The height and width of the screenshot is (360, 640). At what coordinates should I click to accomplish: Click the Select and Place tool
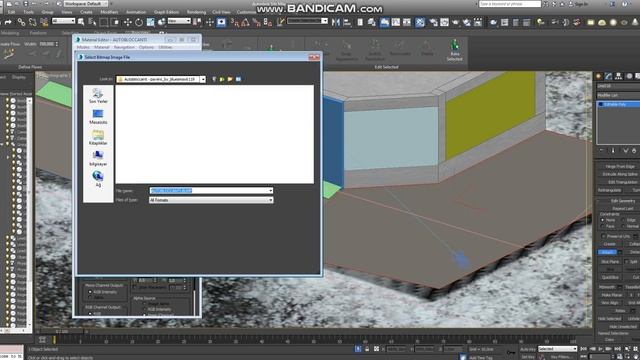162,22
